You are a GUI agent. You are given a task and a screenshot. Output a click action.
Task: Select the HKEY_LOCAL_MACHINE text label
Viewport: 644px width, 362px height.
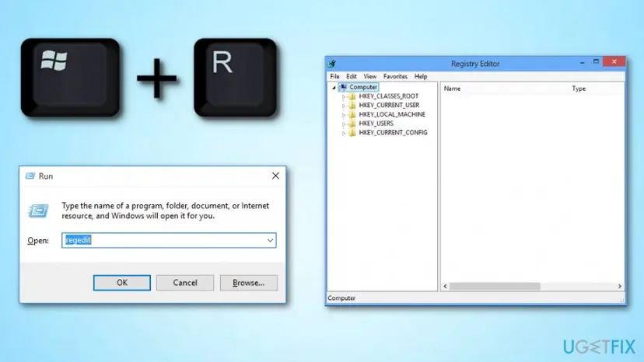tap(392, 114)
